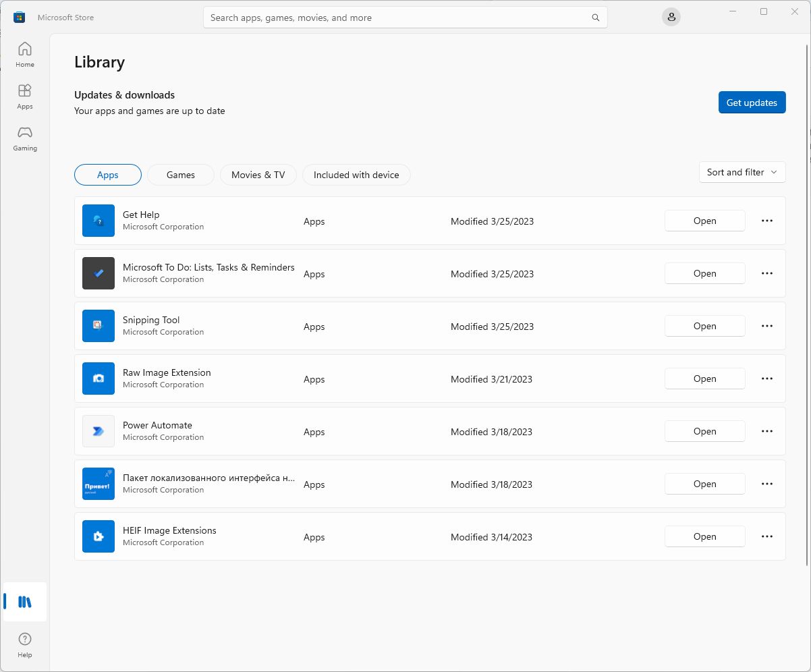
Task: Switch to Included with device tab
Action: coord(356,175)
